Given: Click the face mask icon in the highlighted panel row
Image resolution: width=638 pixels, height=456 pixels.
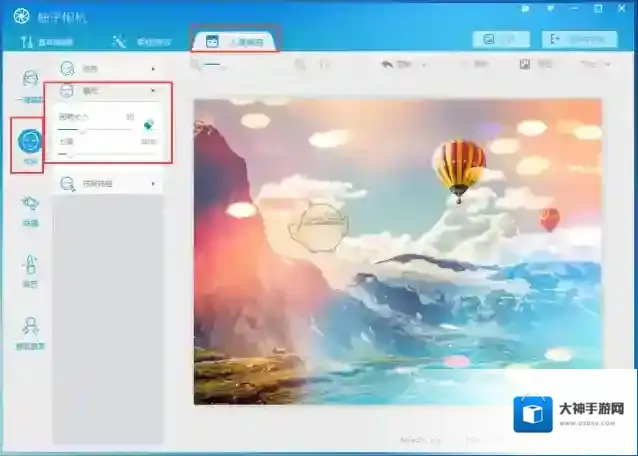Looking at the screenshot, I should pos(67,90).
